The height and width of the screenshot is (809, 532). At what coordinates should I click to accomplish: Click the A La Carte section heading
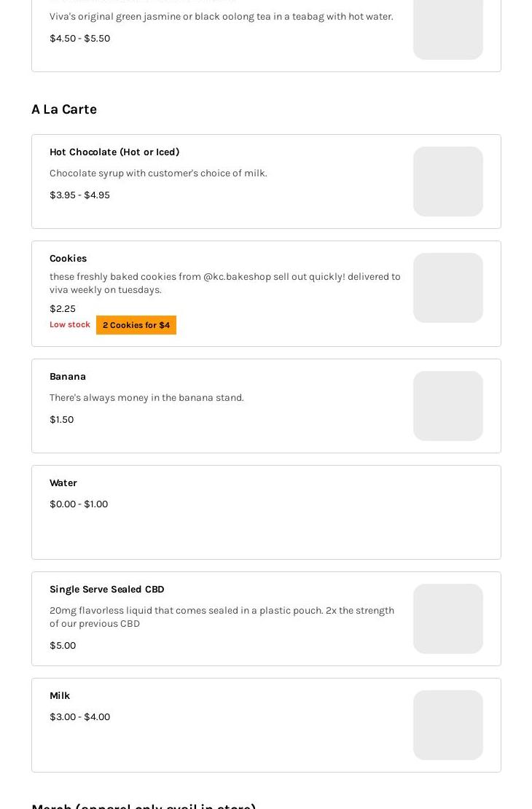pyautogui.click(x=64, y=109)
